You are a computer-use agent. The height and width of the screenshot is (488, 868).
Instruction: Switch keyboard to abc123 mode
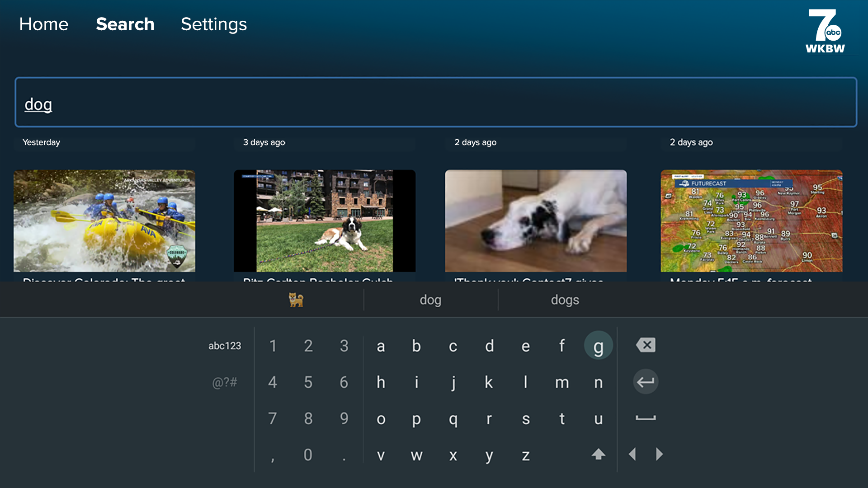click(225, 345)
